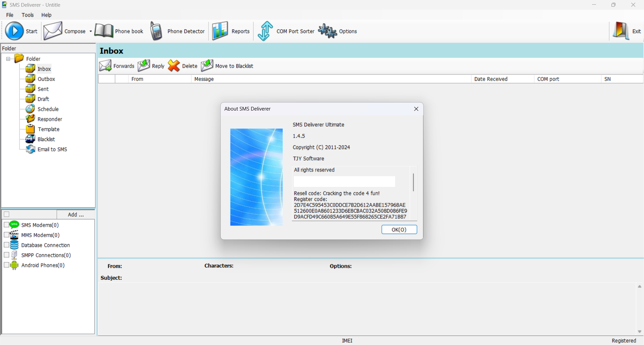Click the Add ... button
Viewport: 644px width, 345px height.
click(76, 214)
